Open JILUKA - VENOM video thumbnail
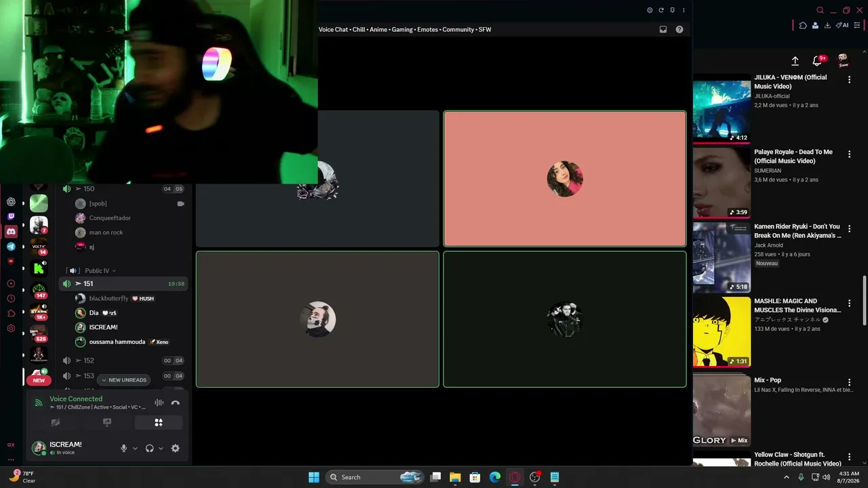The image size is (868, 488). (722, 108)
